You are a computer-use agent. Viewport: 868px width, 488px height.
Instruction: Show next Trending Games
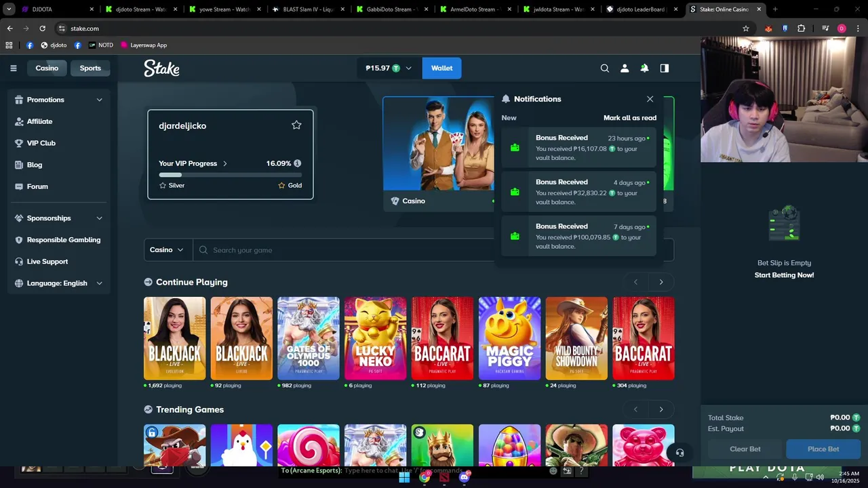tap(661, 409)
